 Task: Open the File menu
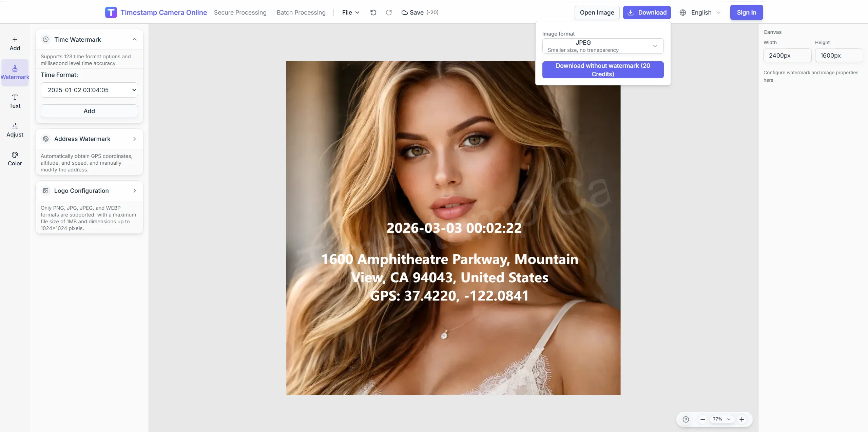coord(350,12)
